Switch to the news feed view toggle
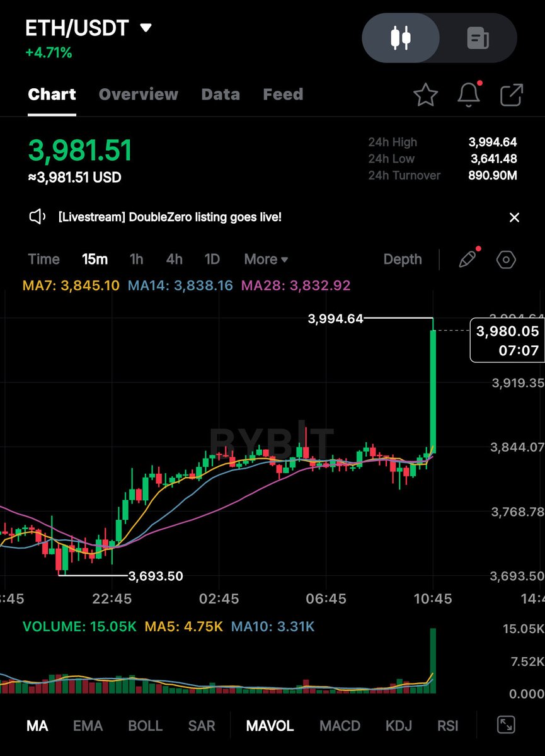This screenshot has height=756, width=545. click(x=478, y=38)
